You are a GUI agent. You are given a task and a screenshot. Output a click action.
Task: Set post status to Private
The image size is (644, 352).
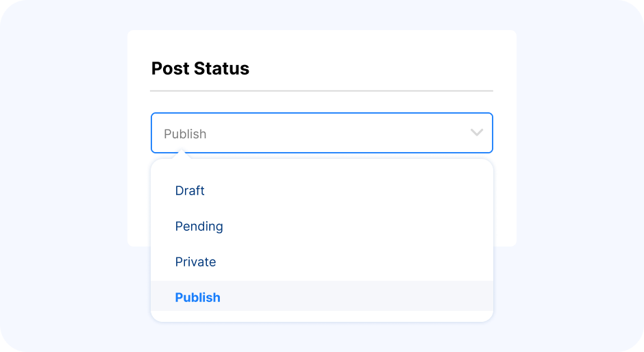click(195, 262)
